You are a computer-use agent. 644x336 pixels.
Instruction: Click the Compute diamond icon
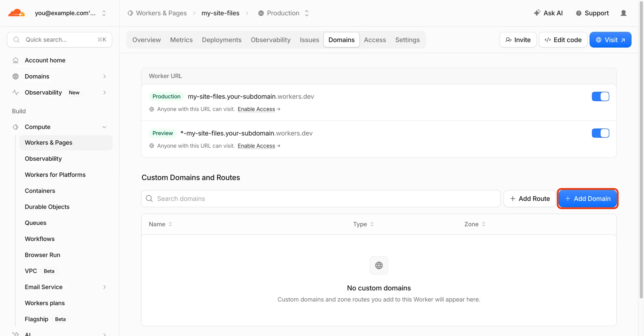15,127
